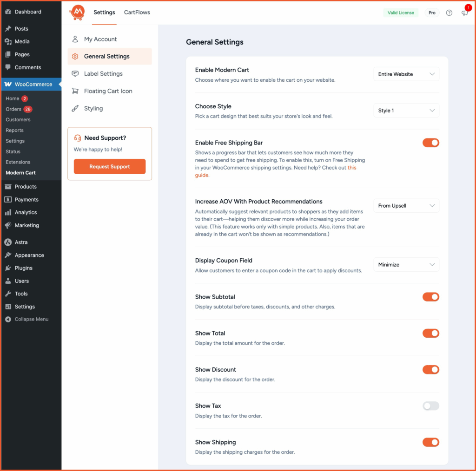Open WooCommerce Reports submenu item

(x=14, y=131)
